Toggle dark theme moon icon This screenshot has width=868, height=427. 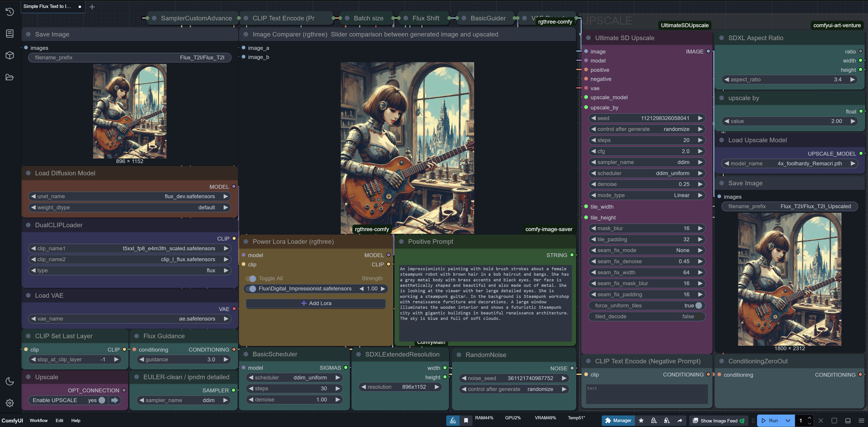pyautogui.click(x=10, y=381)
